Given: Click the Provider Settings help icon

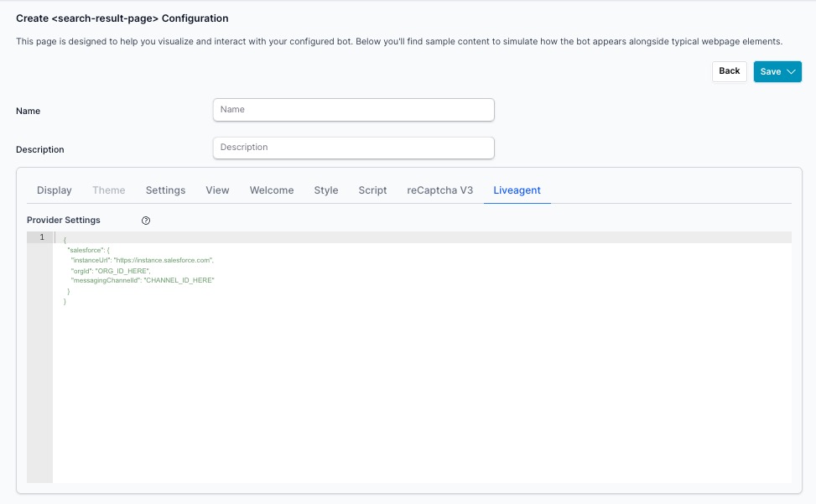Looking at the screenshot, I should tap(146, 221).
